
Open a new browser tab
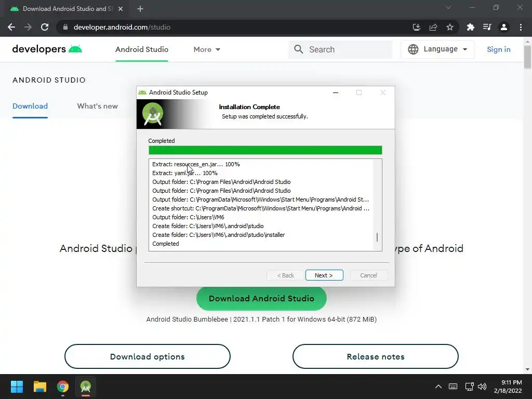click(x=140, y=9)
